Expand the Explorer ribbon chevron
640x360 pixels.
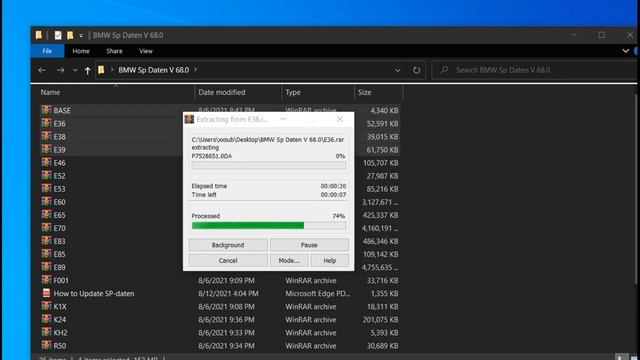point(625,51)
